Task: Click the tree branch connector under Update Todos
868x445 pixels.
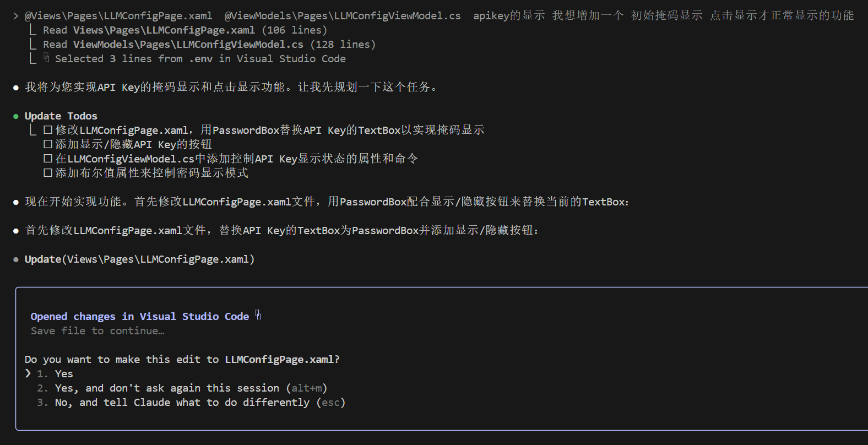Action: pyautogui.click(x=34, y=130)
